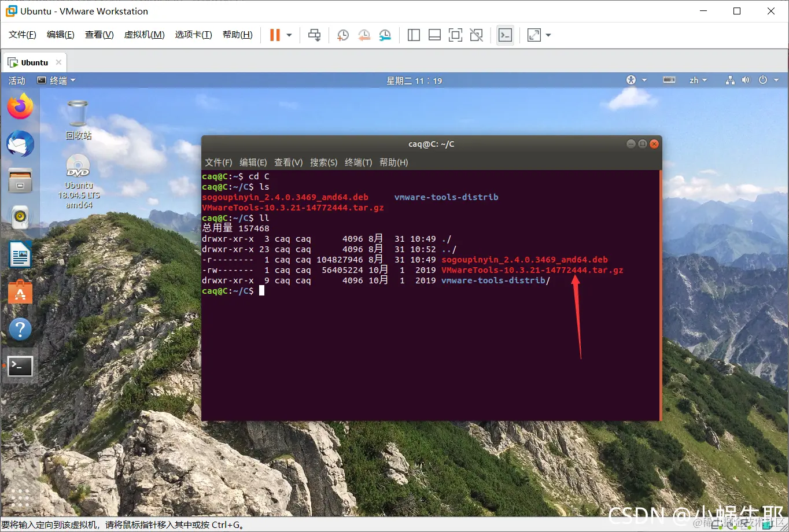Image resolution: width=789 pixels, height=532 pixels.
Task: Close the Ubuntu VM tab
Action: click(x=58, y=62)
